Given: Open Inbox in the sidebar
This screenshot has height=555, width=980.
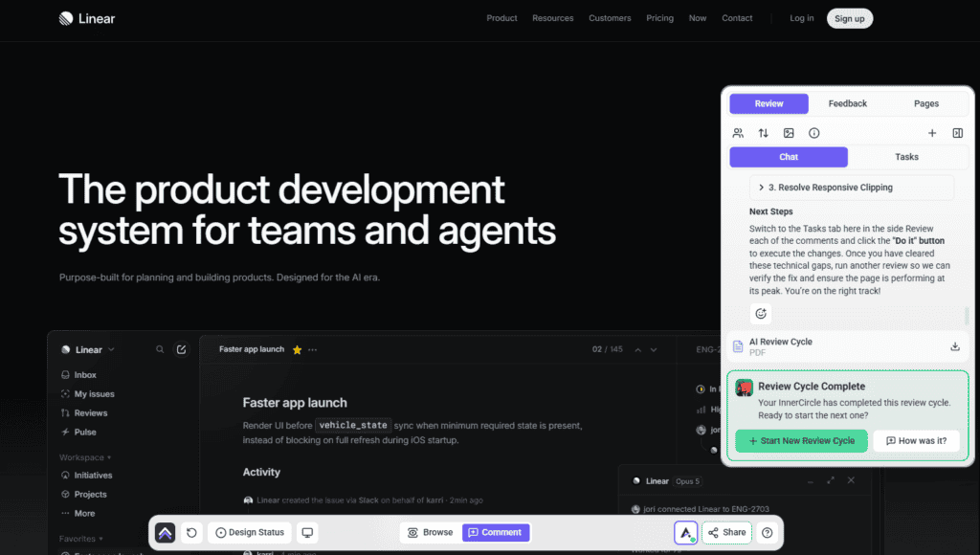Looking at the screenshot, I should point(79,375).
